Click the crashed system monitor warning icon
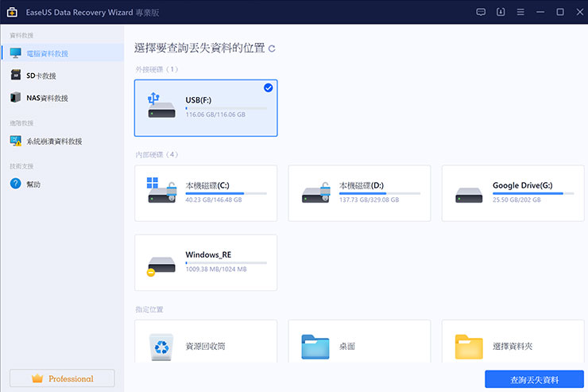Viewport: 588px width, 392px height. tap(16, 141)
